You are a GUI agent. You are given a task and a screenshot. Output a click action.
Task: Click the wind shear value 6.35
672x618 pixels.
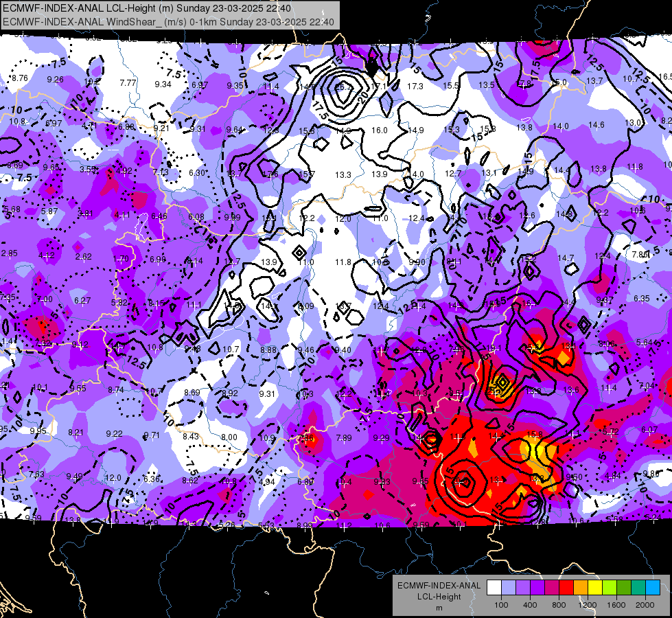pos(642,298)
